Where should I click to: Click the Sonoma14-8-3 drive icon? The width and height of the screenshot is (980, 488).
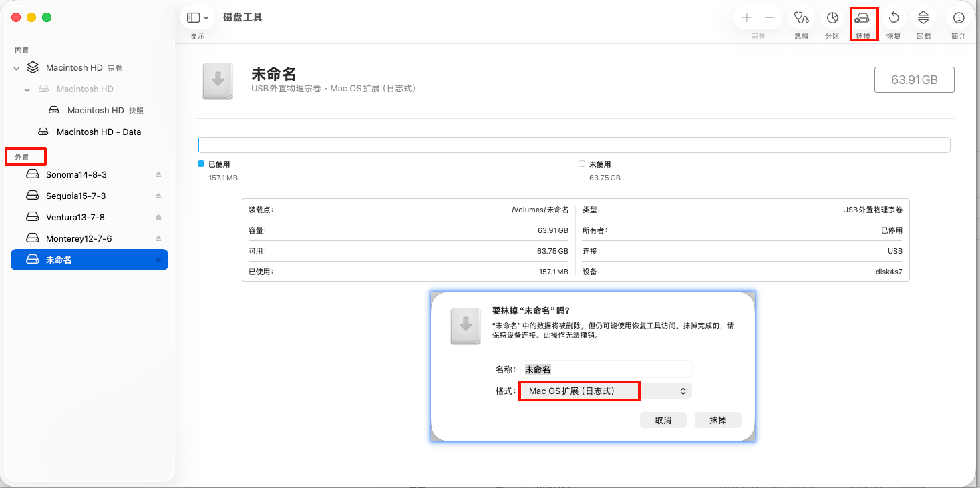point(33,175)
